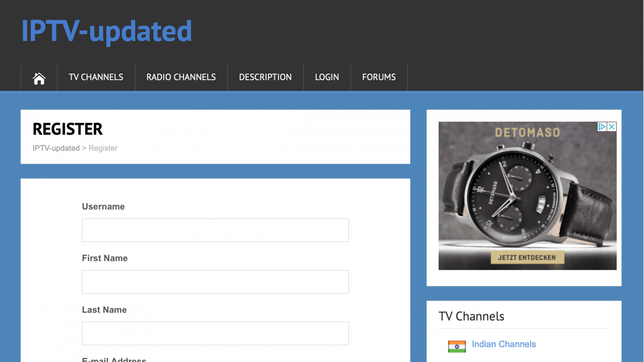Click inside the Username input field
644x362 pixels.
pyautogui.click(x=215, y=230)
